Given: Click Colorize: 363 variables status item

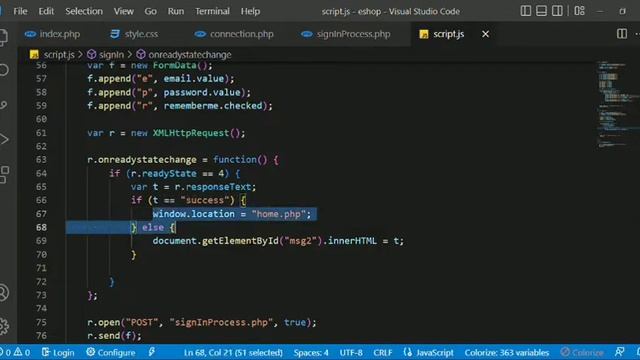Looking at the screenshot, I should click(x=507, y=352).
